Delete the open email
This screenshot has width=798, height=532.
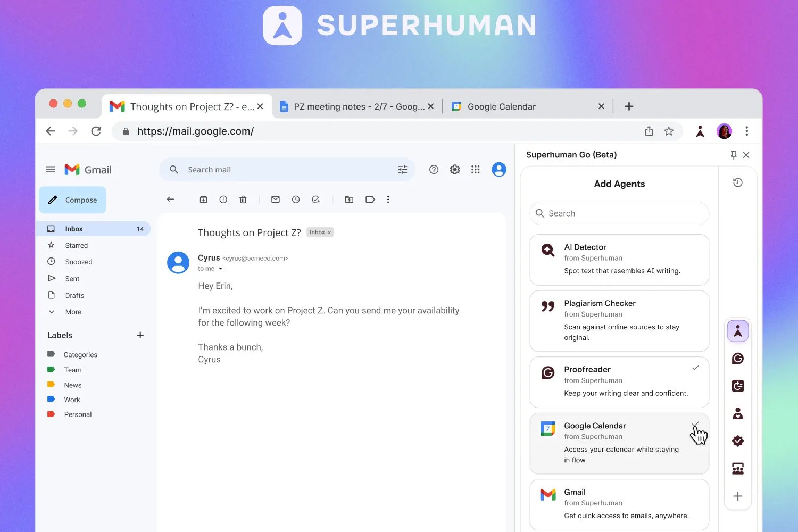tap(243, 199)
